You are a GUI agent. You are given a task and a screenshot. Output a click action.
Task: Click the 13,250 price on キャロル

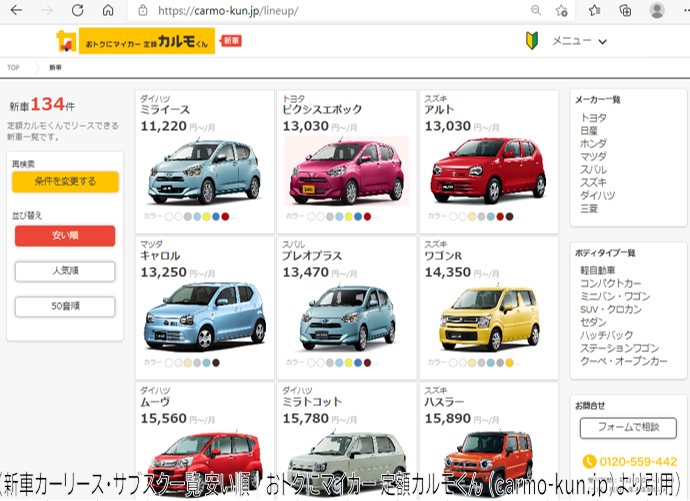pyautogui.click(x=164, y=273)
